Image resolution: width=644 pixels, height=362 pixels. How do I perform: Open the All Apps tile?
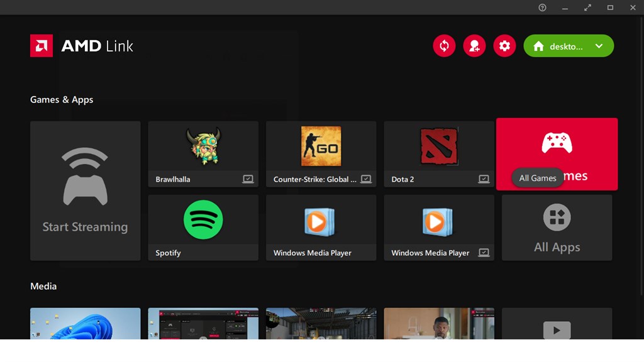[x=557, y=228]
